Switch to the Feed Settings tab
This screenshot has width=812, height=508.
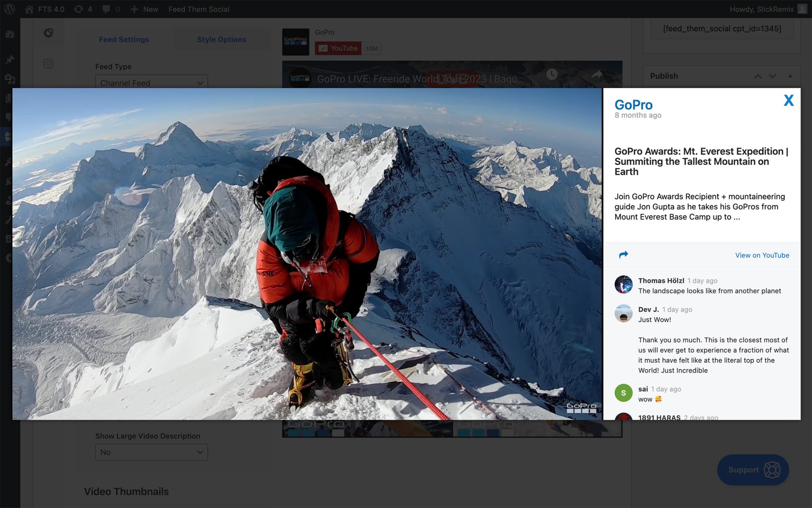pyautogui.click(x=124, y=39)
